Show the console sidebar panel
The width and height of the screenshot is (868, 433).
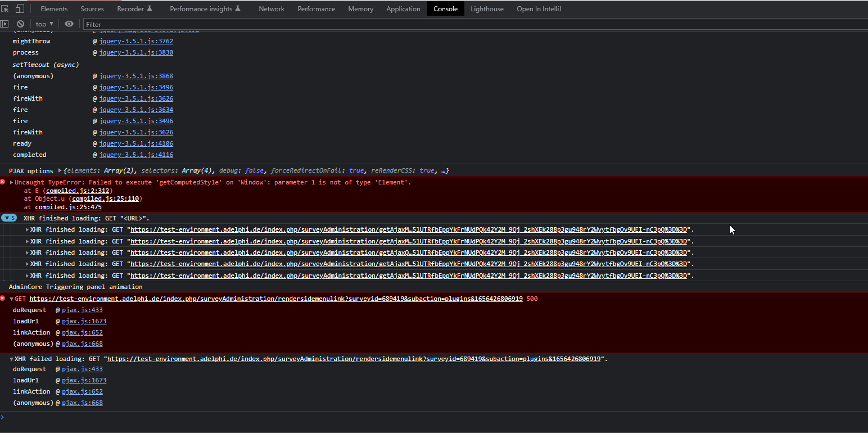click(4, 24)
